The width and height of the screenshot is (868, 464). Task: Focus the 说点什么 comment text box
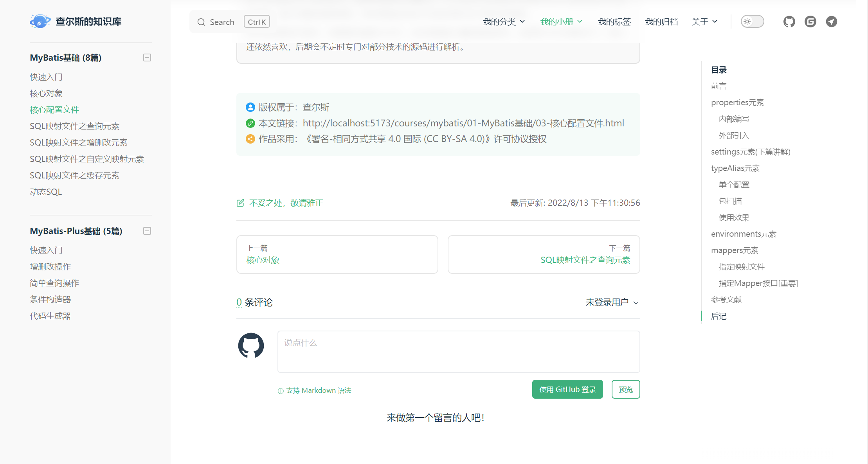pos(458,351)
